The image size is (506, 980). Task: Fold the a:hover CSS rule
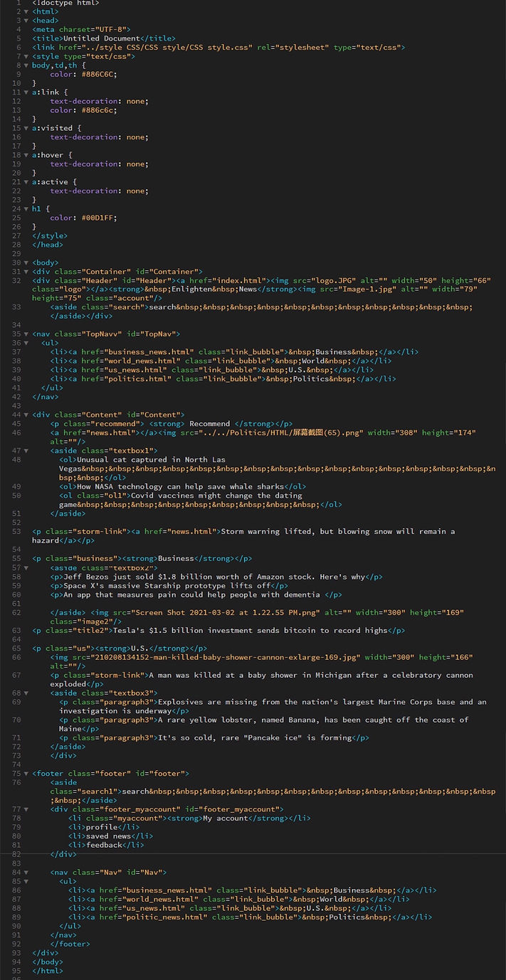click(x=26, y=155)
